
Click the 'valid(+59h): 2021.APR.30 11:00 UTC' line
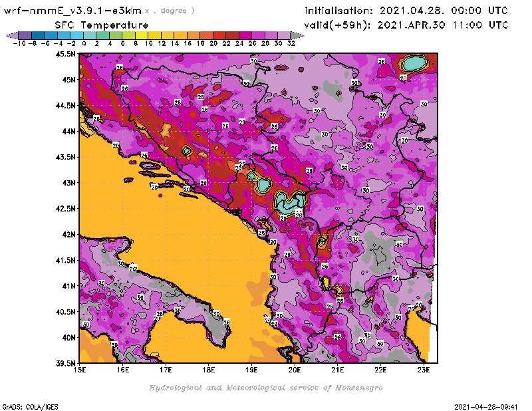click(x=406, y=25)
